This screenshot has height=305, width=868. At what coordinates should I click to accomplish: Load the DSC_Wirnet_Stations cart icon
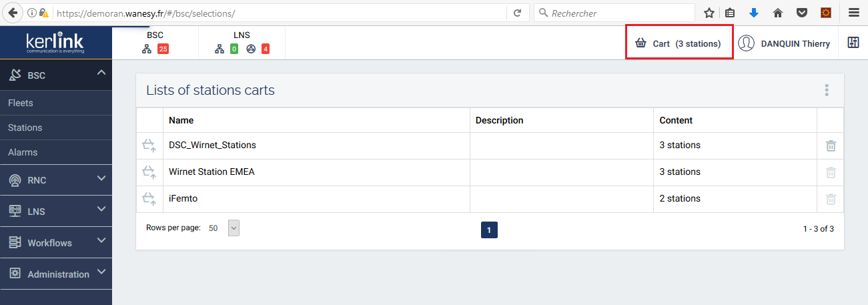[149, 145]
